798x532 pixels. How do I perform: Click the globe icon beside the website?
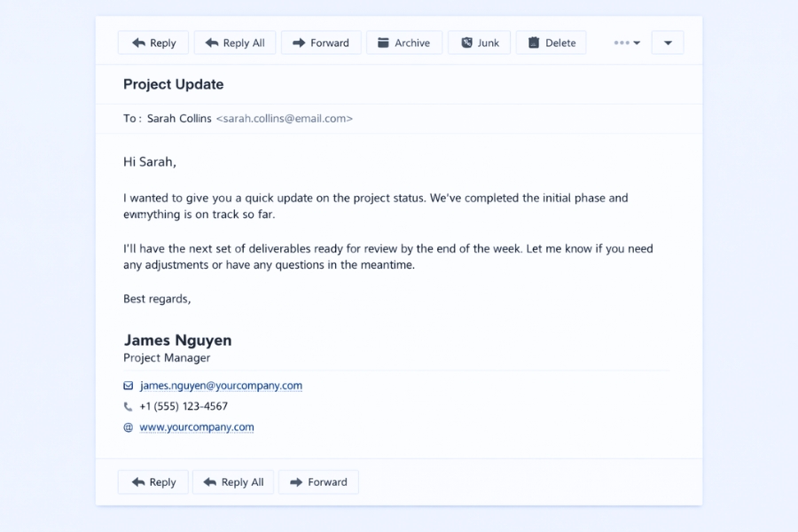[128, 426]
